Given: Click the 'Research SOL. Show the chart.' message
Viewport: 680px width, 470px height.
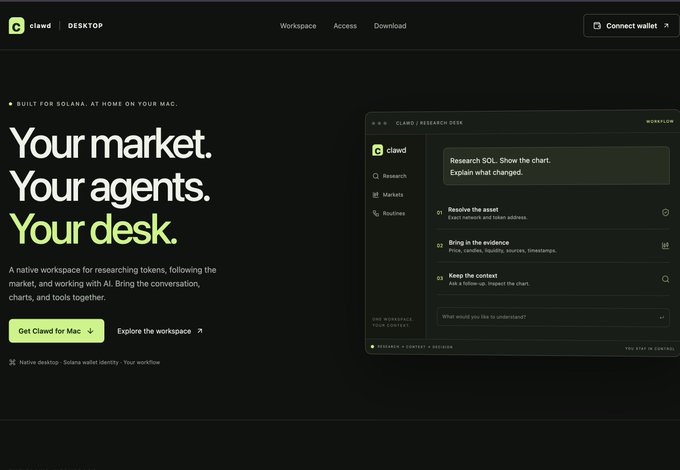Looking at the screenshot, I should coord(556,166).
